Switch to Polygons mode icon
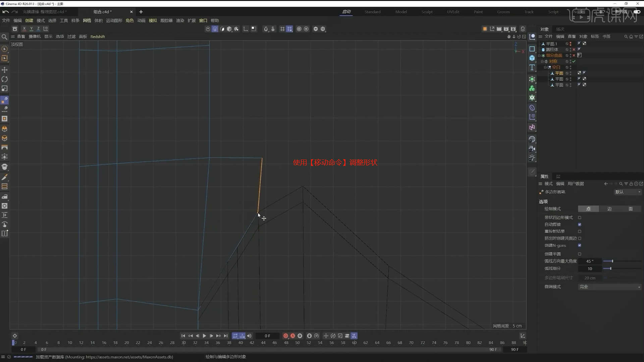Image resolution: width=644 pixels, height=362 pixels. click(222, 29)
